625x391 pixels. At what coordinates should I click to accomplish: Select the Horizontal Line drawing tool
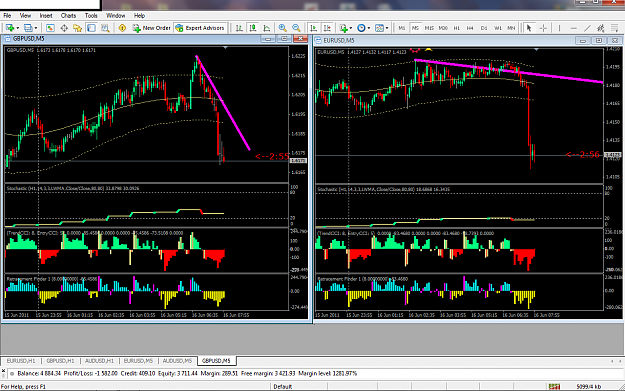click(x=574, y=28)
